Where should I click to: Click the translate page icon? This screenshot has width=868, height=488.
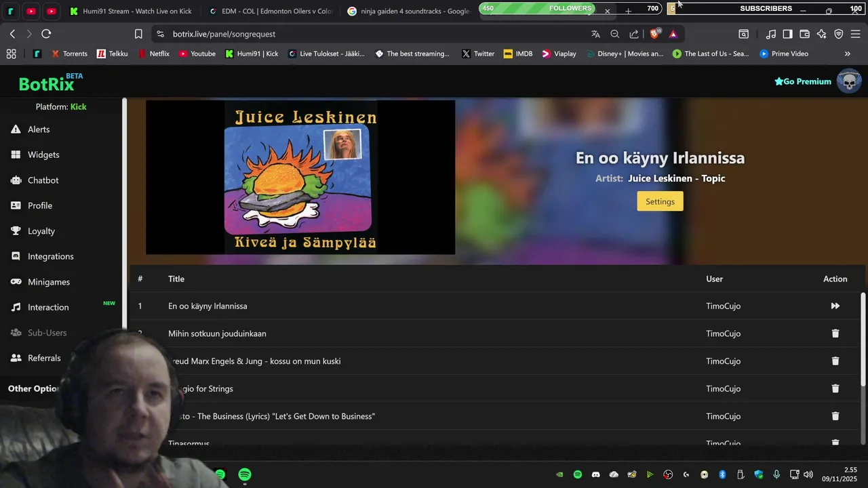coord(595,34)
